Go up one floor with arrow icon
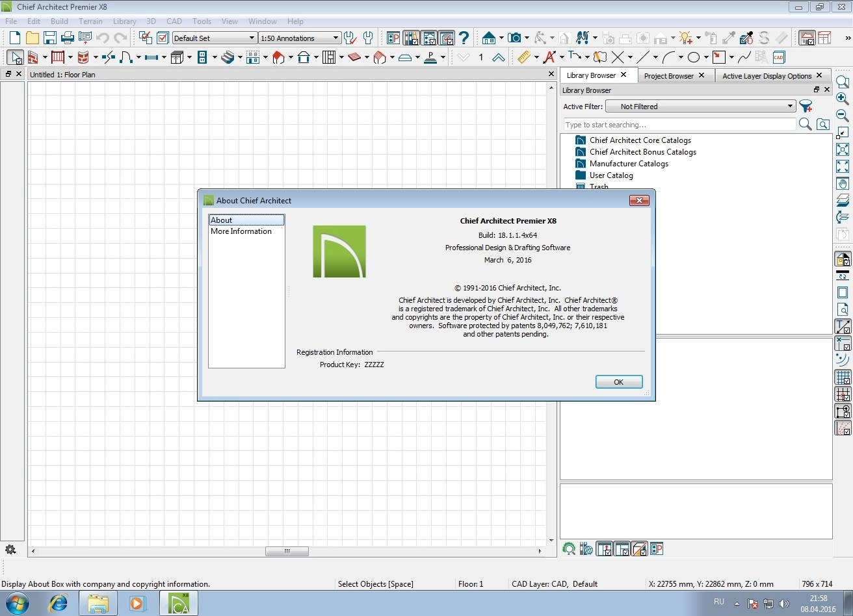Screen dimensions: 853x616 [499, 57]
